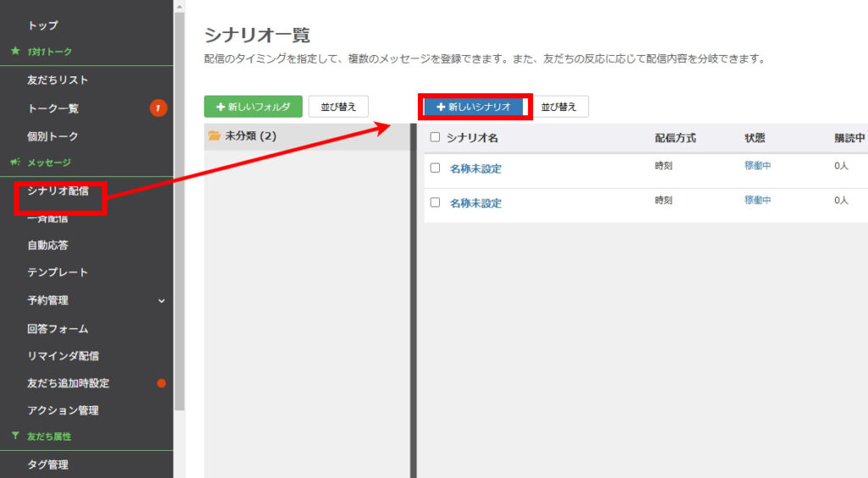Toggle the select-all checkbox beside シナリオ名

(x=436, y=137)
